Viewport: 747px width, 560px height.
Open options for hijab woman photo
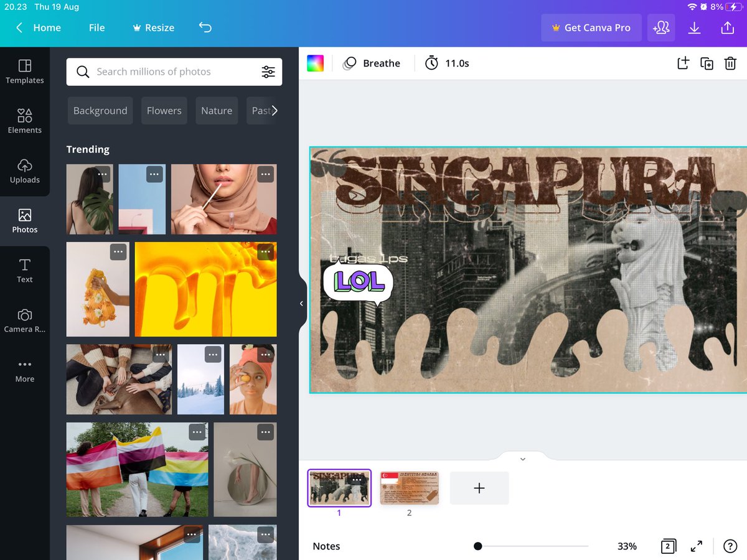pyautogui.click(x=266, y=174)
